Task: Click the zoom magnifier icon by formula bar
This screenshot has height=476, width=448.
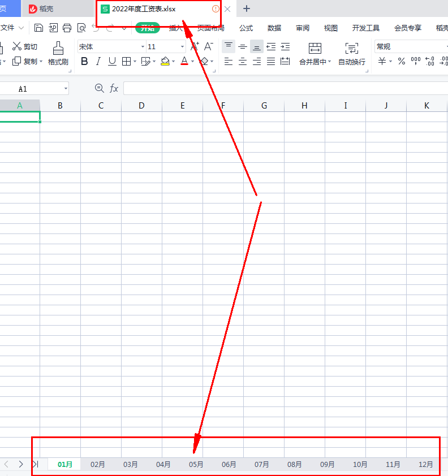Action: [x=100, y=88]
